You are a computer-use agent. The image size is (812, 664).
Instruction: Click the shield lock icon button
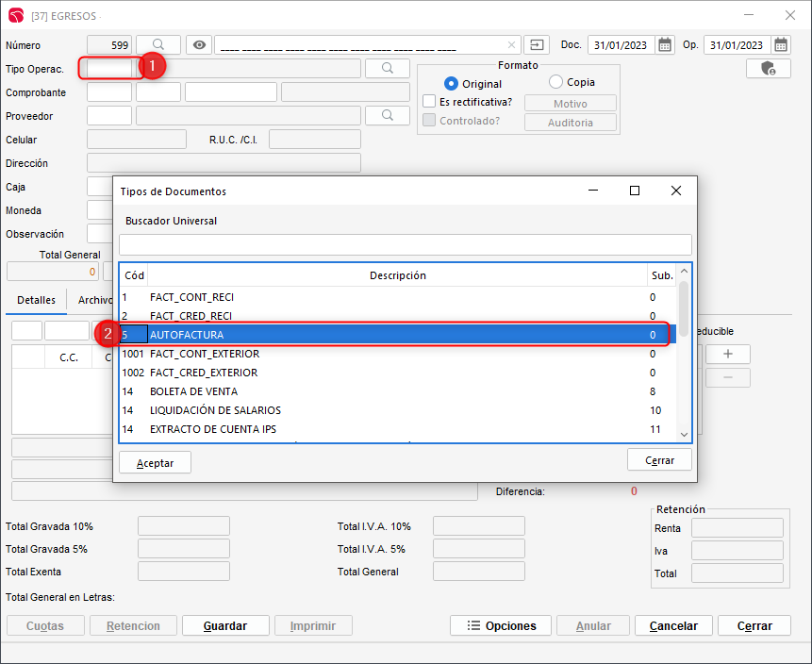(x=768, y=69)
